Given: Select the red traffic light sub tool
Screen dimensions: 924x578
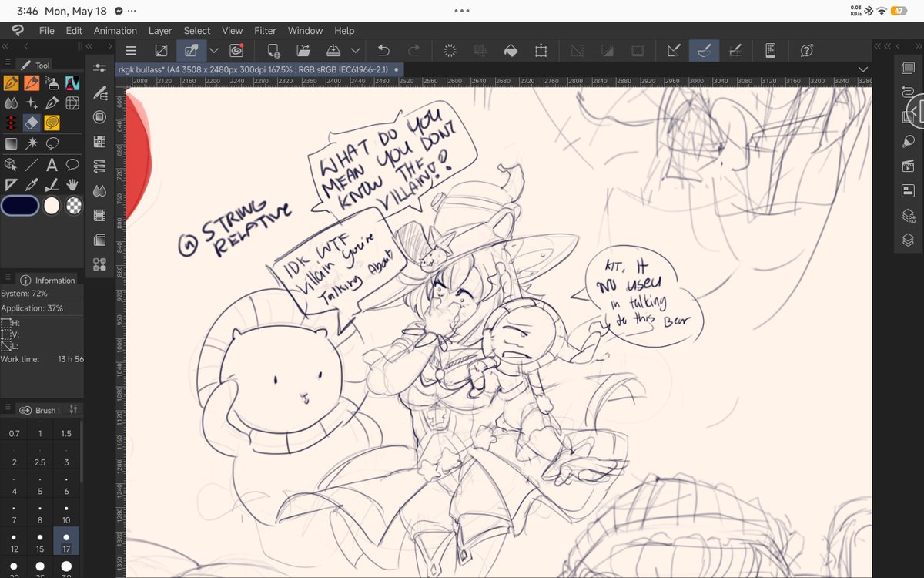Looking at the screenshot, I should pyautogui.click(x=11, y=123).
